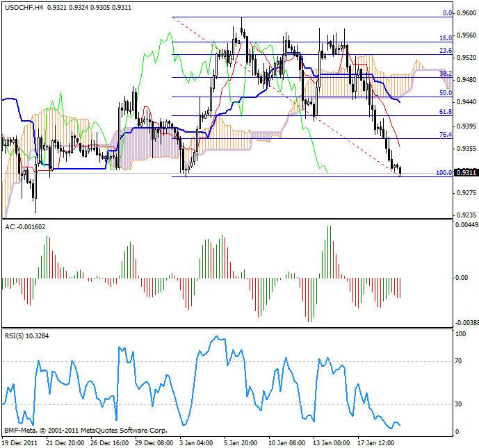The height and width of the screenshot is (448, 479).
Task: Click the 0.9520 price axis label
Action: [466, 58]
